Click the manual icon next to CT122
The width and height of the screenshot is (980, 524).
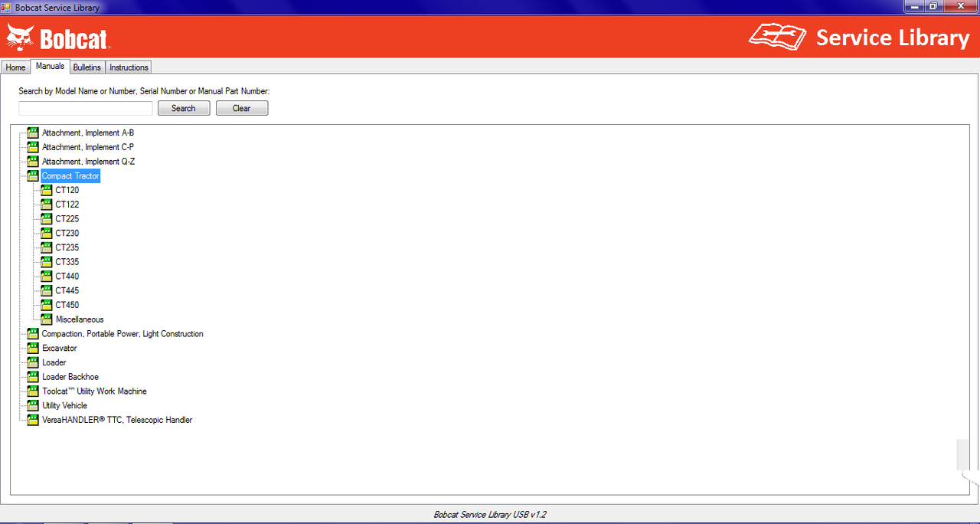pos(46,205)
